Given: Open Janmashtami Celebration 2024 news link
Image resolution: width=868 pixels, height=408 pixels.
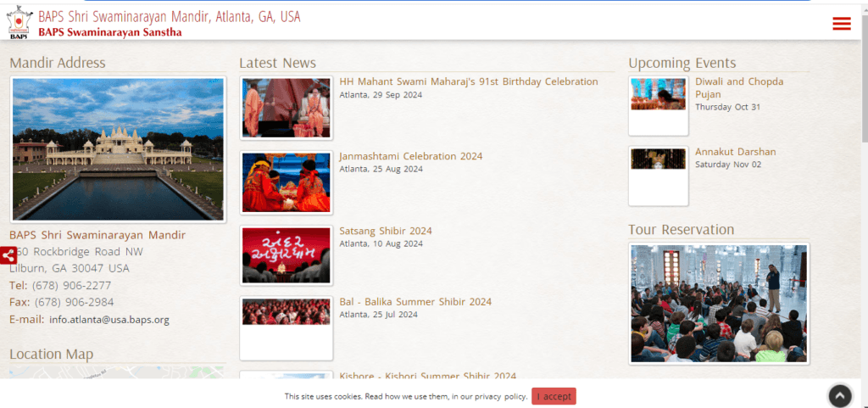Looking at the screenshot, I should [x=410, y=156].
